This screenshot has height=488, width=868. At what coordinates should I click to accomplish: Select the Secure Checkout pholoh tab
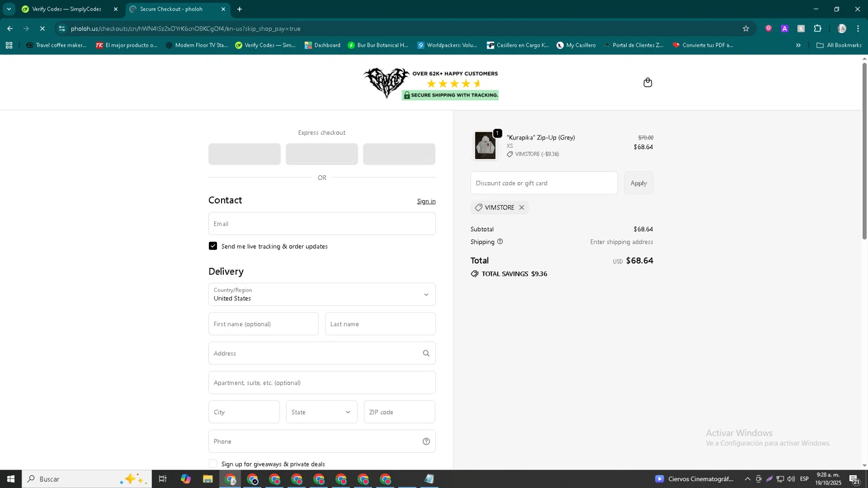171,9
